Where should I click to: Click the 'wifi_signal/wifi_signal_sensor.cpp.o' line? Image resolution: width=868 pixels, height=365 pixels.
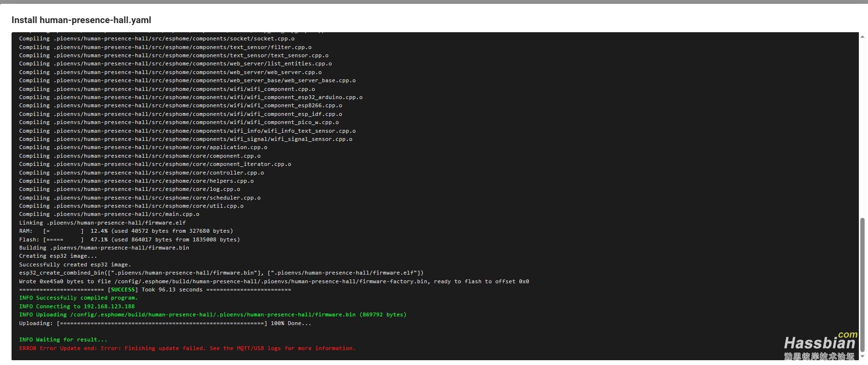click(186, 139)
